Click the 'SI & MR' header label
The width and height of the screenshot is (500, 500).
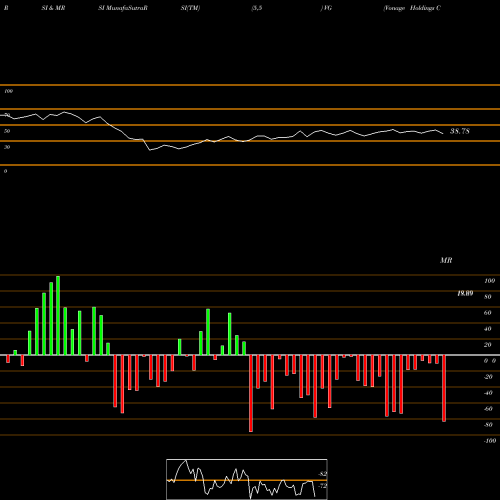(53, 8)
